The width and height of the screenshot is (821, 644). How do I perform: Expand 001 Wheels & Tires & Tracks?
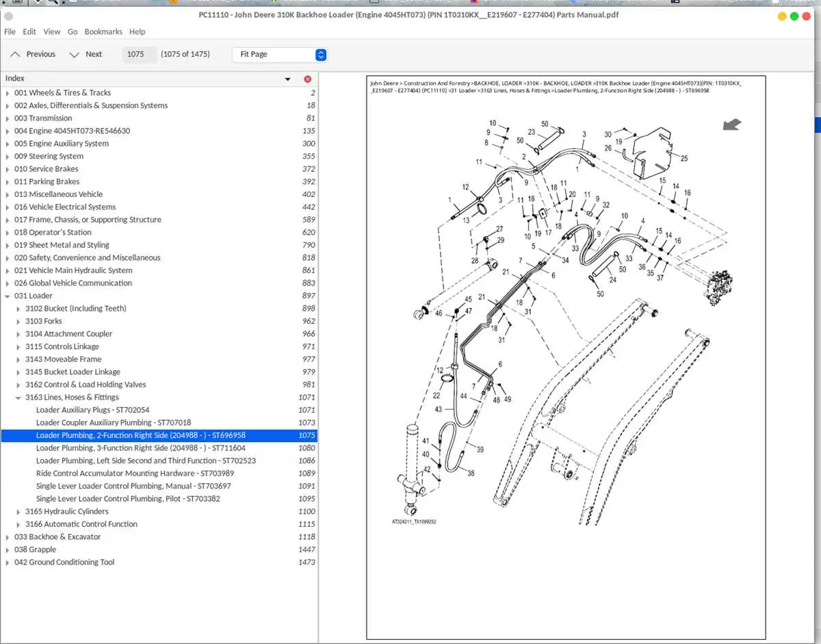point(8,93)
